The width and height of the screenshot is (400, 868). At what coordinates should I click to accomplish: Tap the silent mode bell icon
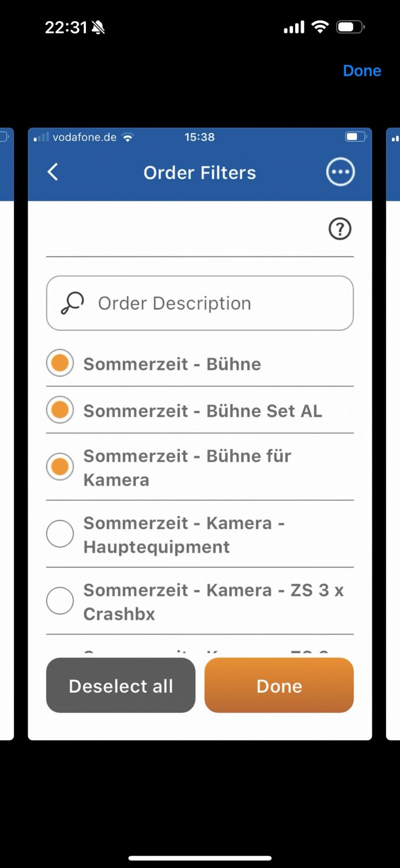pos(98,28)
